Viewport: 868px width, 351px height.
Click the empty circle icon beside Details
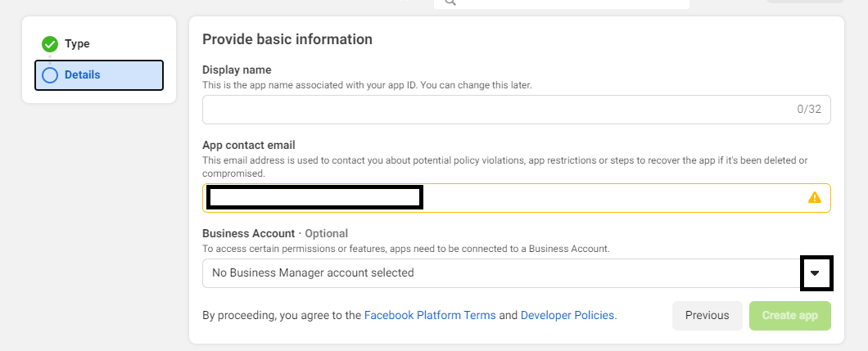click(x=50, y=75)
